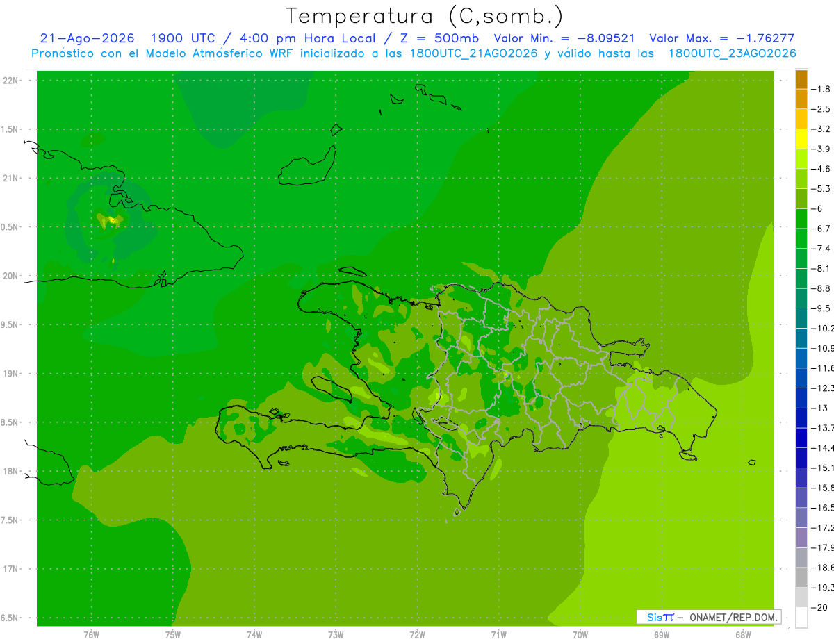Click the '-5.3' color scale label
Image resolution: width=834 pixels, height=644 pixels.
pyautogui.click(x=821, y=188)
